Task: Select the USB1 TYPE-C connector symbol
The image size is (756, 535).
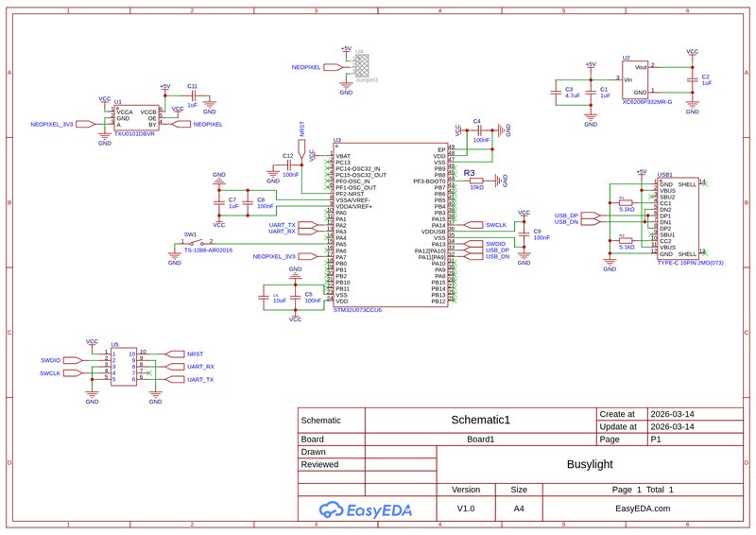Action: click(678, 219)
